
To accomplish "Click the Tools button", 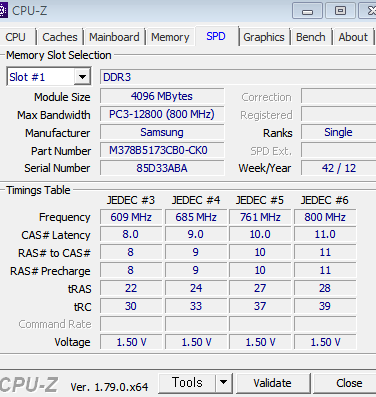I will pyautogui.click(x=187, y=383).
